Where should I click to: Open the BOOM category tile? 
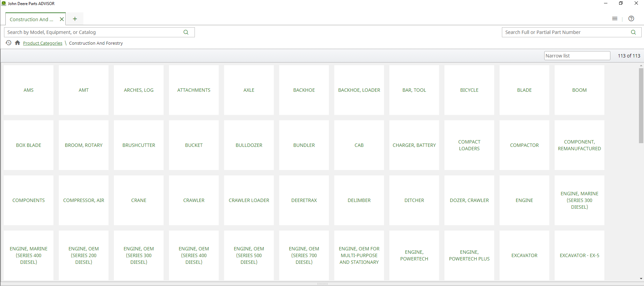click(579, 90)
